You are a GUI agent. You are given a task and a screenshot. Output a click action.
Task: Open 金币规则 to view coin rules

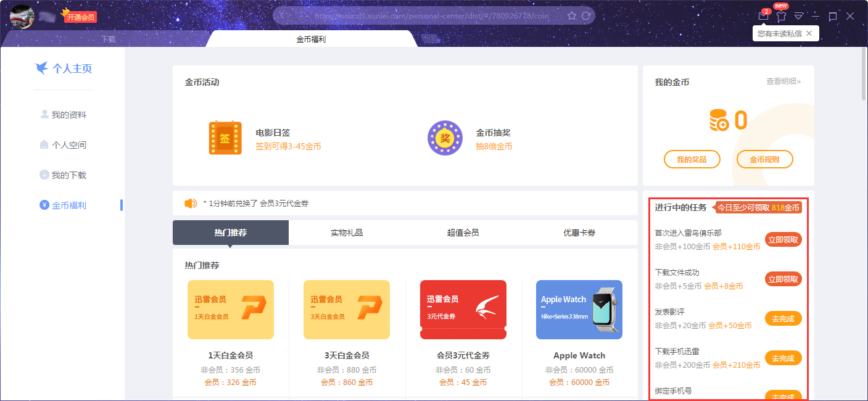(764, 159)
